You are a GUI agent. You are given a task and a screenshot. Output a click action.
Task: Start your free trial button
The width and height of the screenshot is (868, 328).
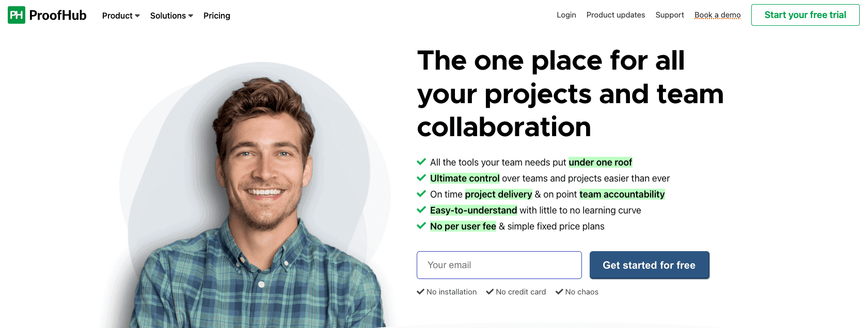tap(805, 15)
